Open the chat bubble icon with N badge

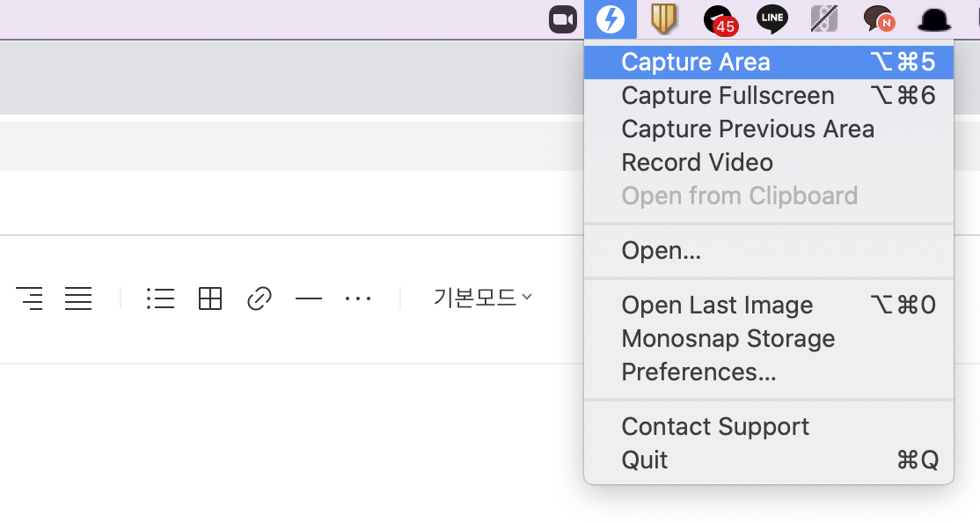(878, 18)
